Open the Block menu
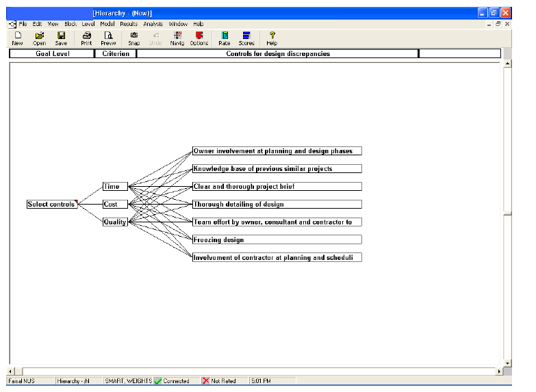This screenshot has height=392, width=536. pos(71,24)
